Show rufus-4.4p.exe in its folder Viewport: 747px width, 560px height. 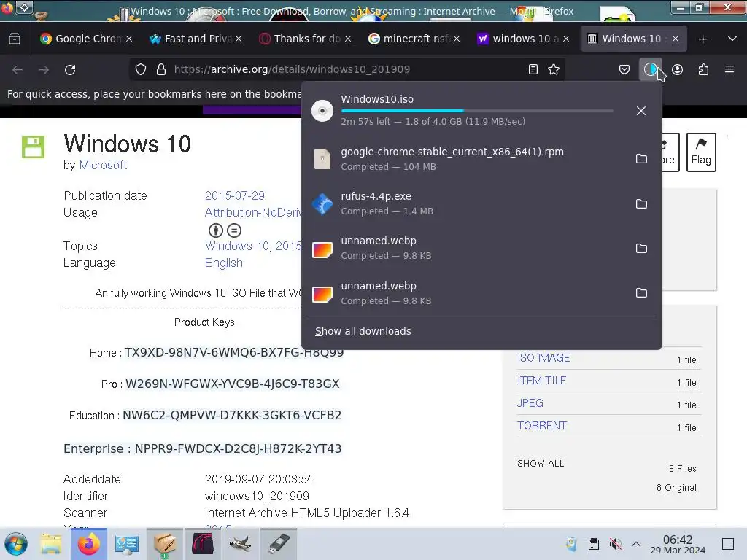(641, 204)
